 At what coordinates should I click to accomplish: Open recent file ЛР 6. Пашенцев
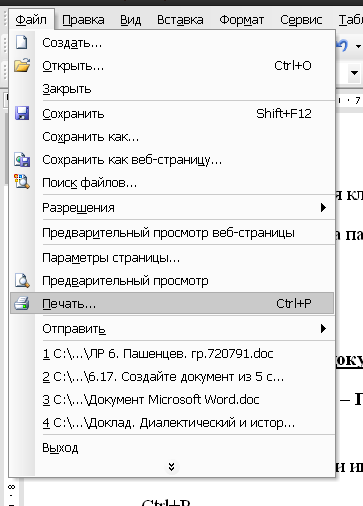tap(172, 353)
